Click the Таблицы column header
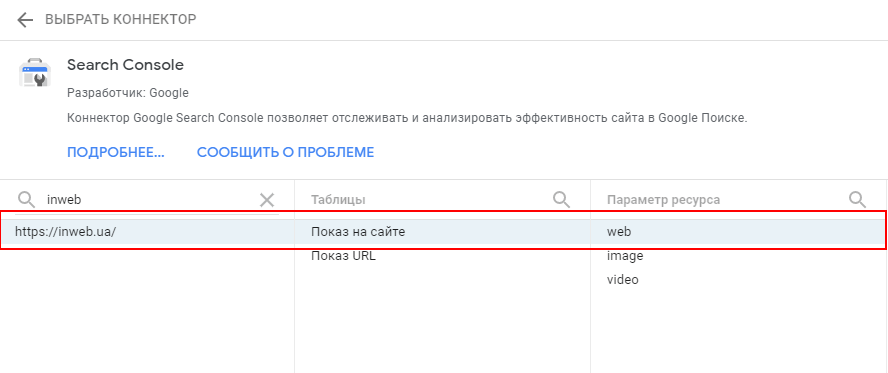Image resolution: width=888 pixels, height=373 pixels. [x=338, y=199]
